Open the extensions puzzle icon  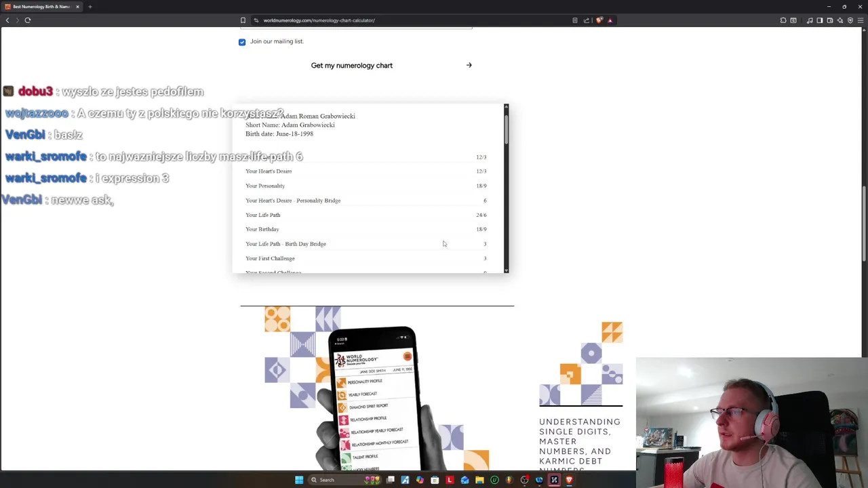tap(783, 20)
